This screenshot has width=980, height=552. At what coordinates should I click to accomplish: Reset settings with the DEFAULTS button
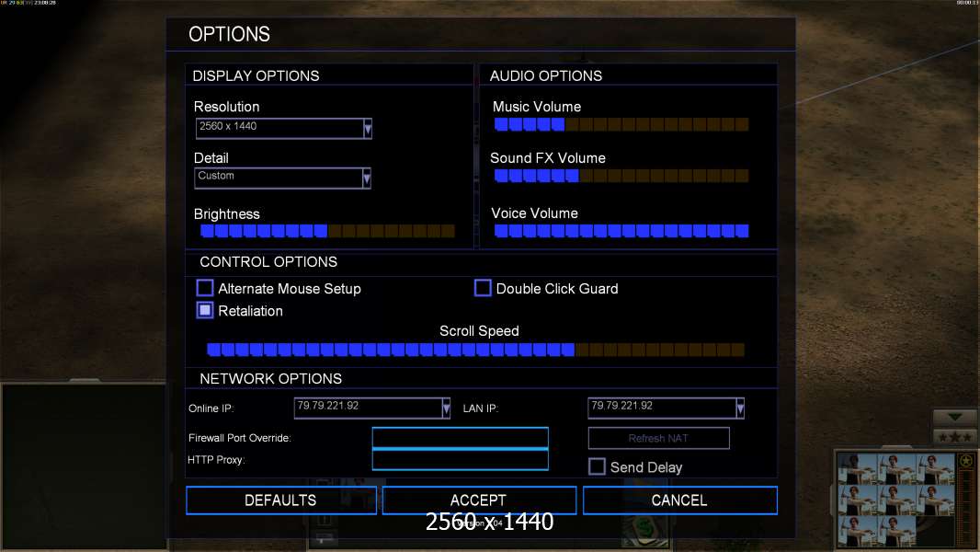[x=280, y=500]
